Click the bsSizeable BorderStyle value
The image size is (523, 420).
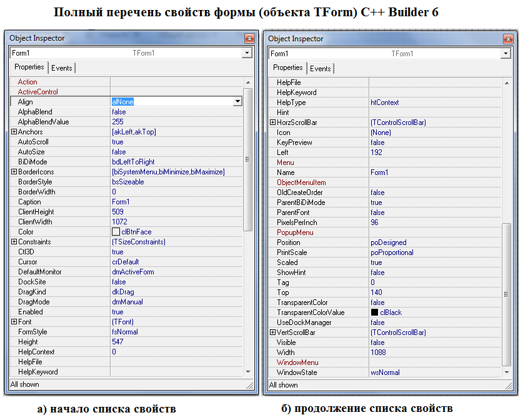point(128,182)
